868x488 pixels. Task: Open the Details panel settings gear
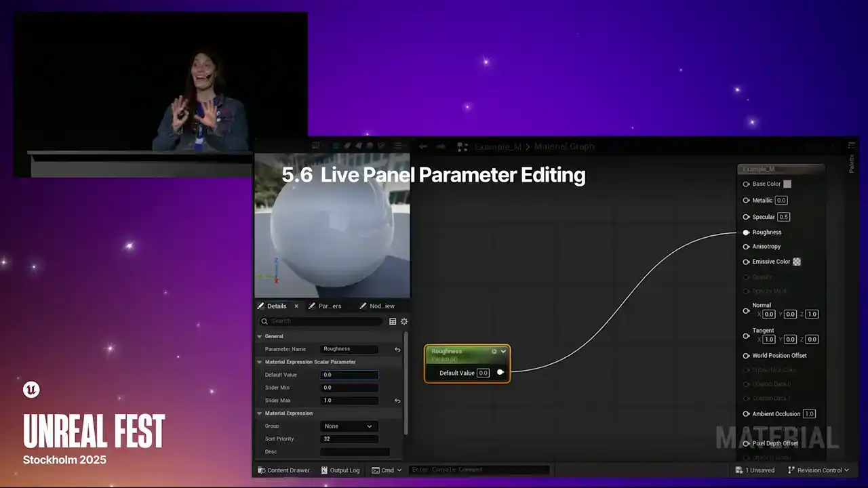coord(404,321)
